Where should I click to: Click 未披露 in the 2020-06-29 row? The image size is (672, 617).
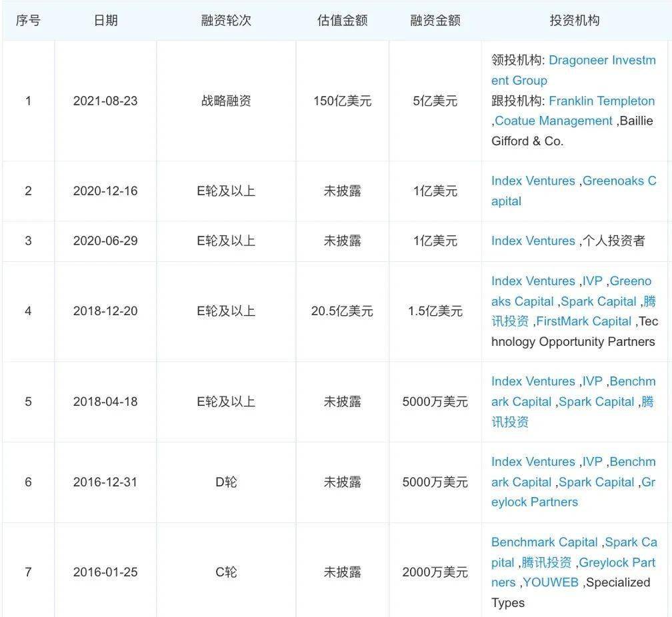point(343,241)
